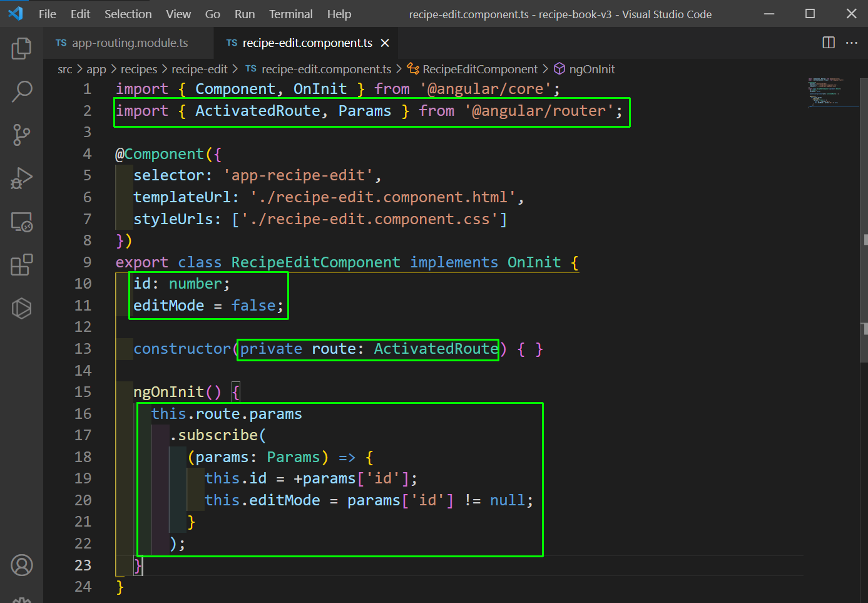Image resolution: width=868 pixels, height=603 pixels.
Task: Open the Accounts menu
Action: pyautogui.click(x=21, y=565)
